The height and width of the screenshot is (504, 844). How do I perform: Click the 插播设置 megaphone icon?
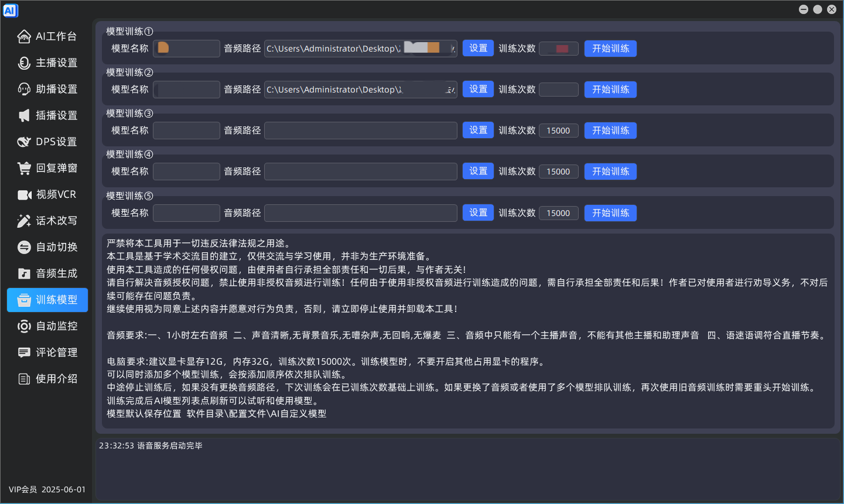pos(24,115)
